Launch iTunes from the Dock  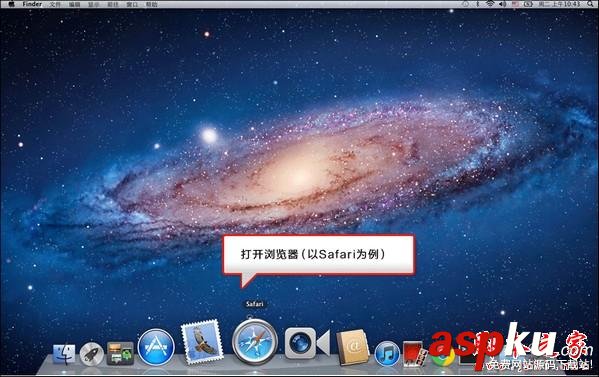[x=387, y=354]
